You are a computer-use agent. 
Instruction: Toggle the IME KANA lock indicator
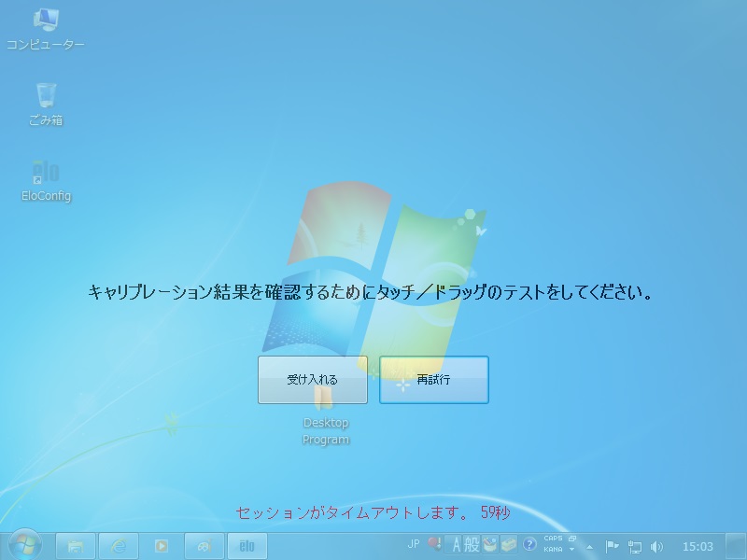pos(553,550)
